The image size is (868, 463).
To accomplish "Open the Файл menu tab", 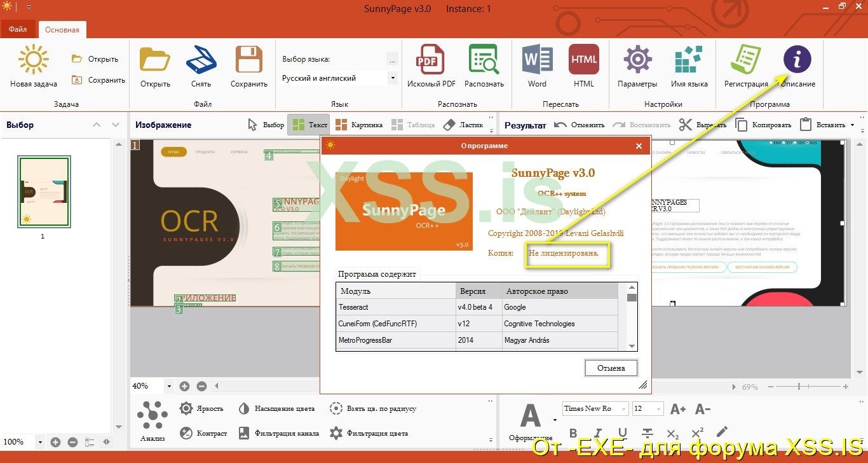I will pos(18,29).
